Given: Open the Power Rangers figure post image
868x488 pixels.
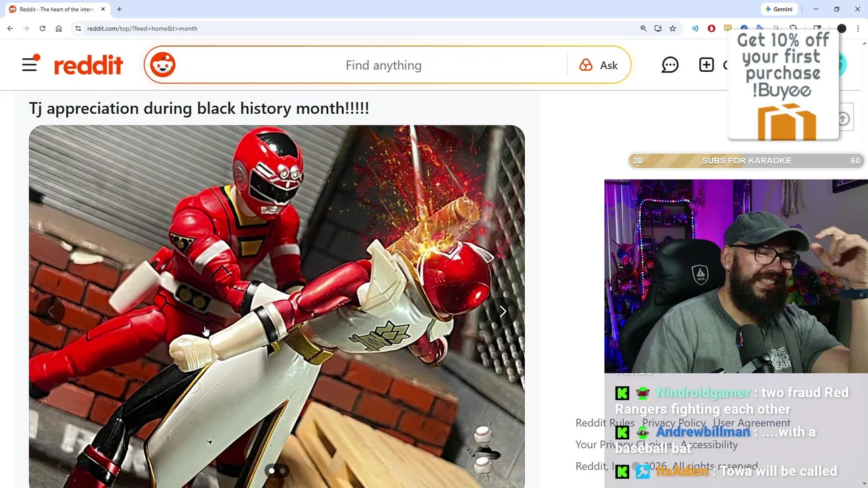Looking at the screenshot, I should click(277, 306).
